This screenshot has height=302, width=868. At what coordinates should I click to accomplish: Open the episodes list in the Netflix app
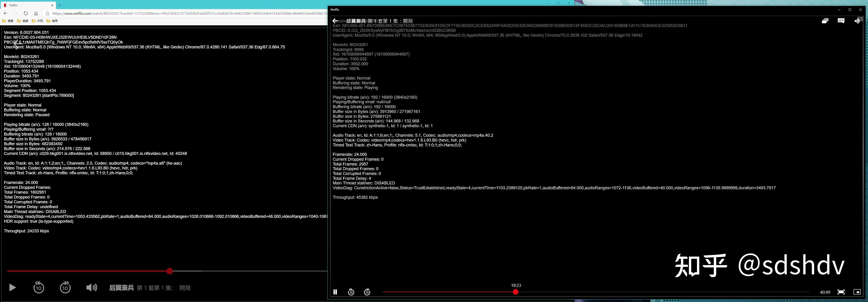pyautogui.click(x=825, y=21)
